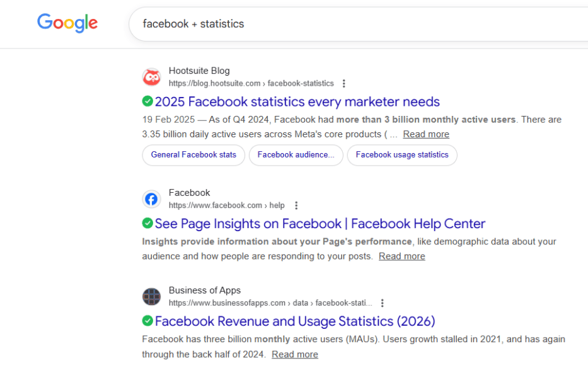Screen dimensions: 588x366
Task: Open Facebook Revenue and Usage Statistics link
Action: [295, 321]
